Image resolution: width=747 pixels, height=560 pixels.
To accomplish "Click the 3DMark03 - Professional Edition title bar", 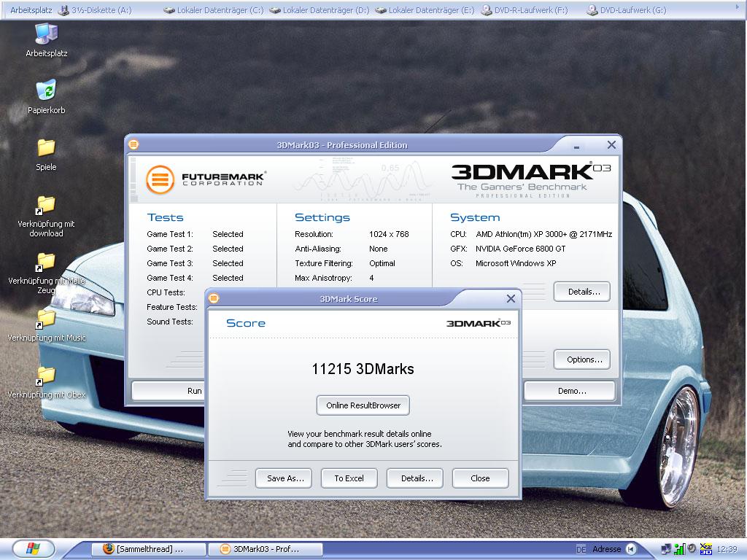I will (342, 145).
